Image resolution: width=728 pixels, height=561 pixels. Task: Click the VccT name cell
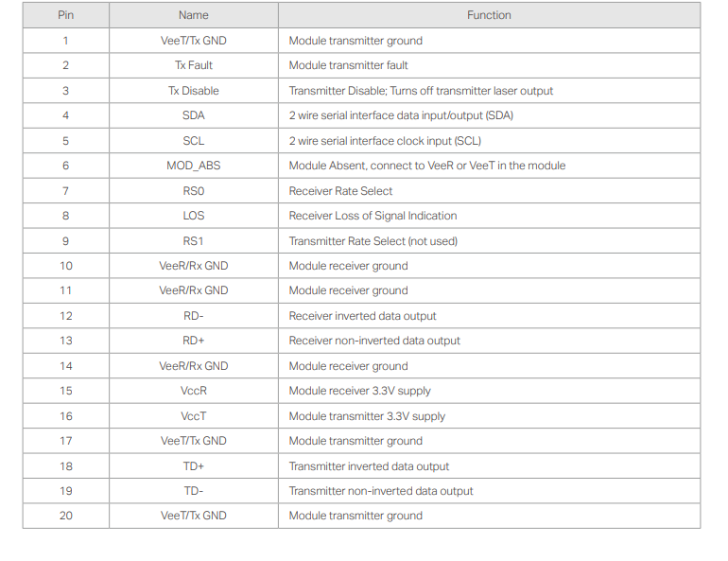point(193,416)
